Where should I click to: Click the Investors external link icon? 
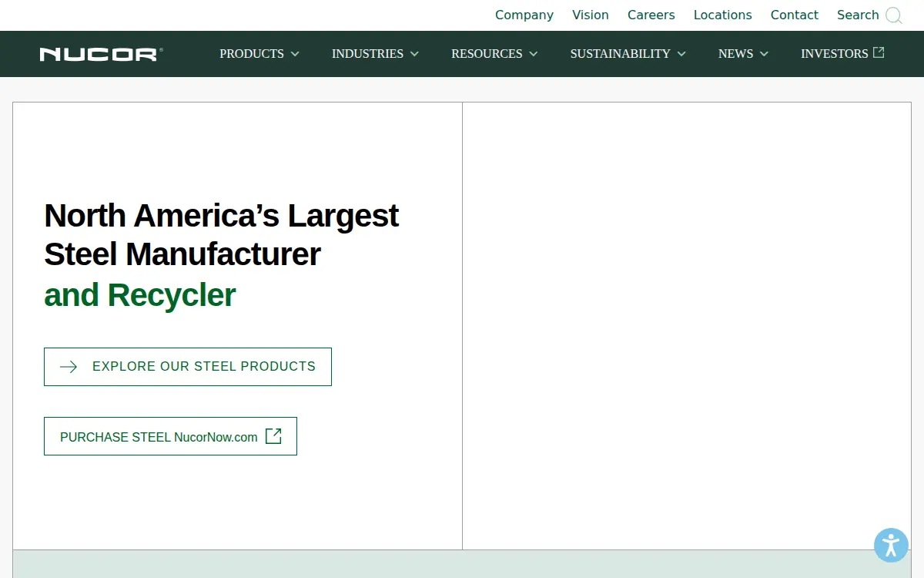[x=879, y=52]
